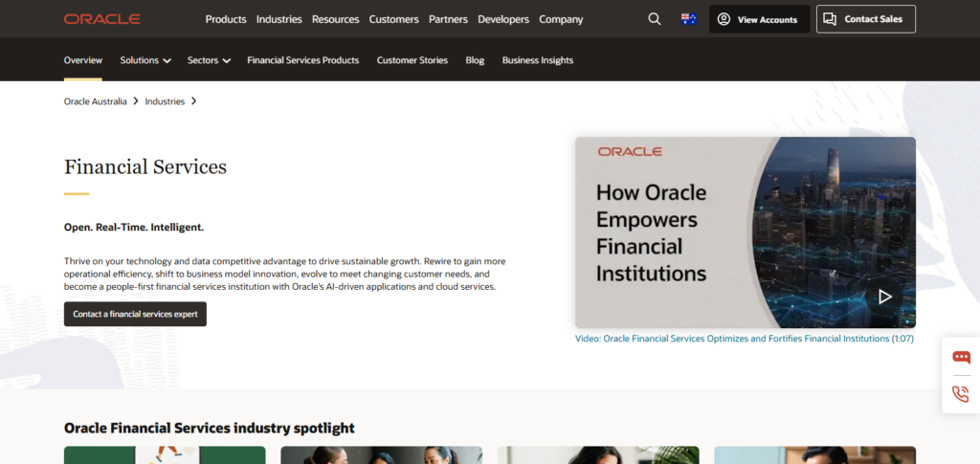The height and width of the screenshot is (464, 980).
Task: Expand the Sectors dropdown
Action: 209,60
